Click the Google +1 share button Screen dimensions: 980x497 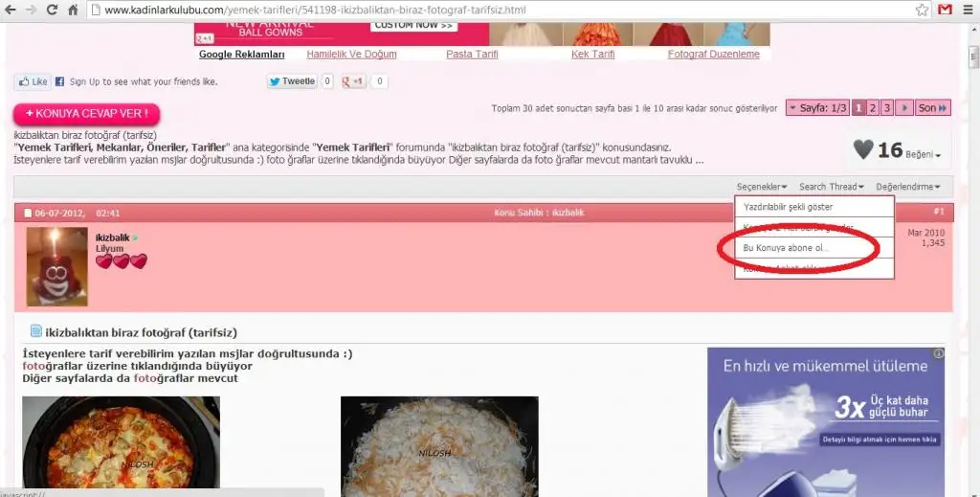(354, 81)
